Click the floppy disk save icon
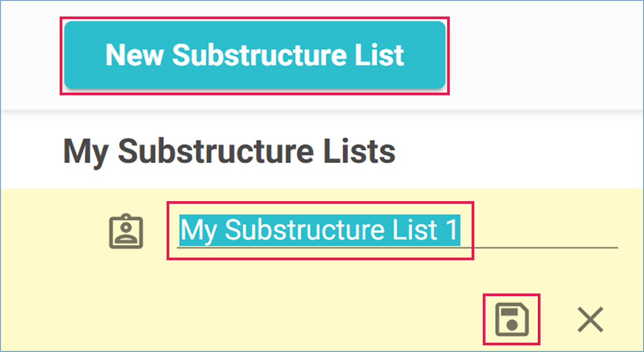 click(511, 319)
